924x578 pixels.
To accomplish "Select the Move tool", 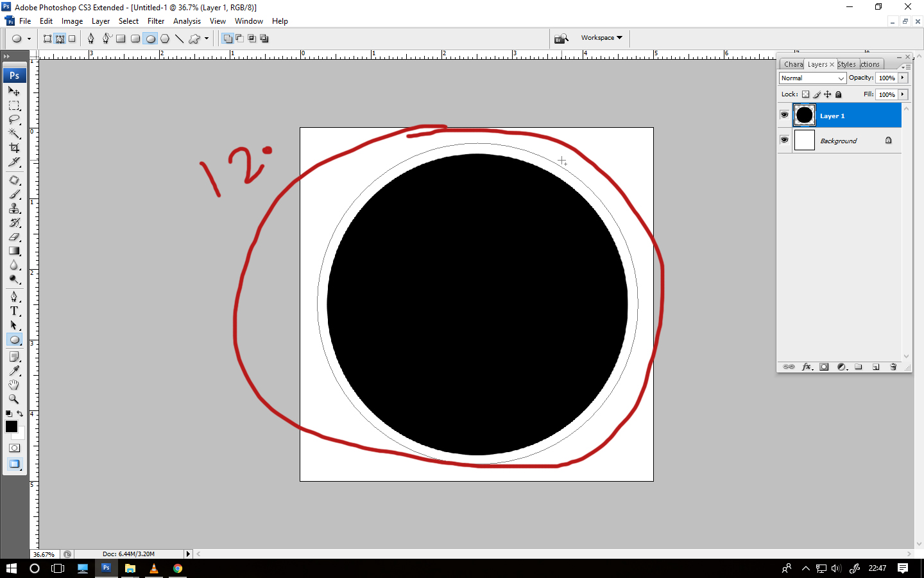I will tap(14, 91).
